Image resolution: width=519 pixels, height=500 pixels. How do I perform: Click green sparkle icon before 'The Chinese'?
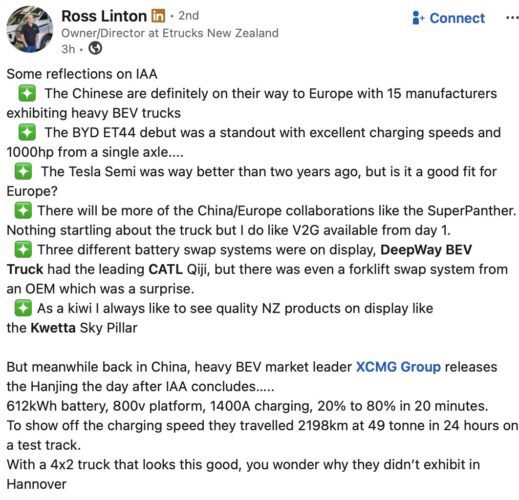pyautogui.click(x=27, y=93)
